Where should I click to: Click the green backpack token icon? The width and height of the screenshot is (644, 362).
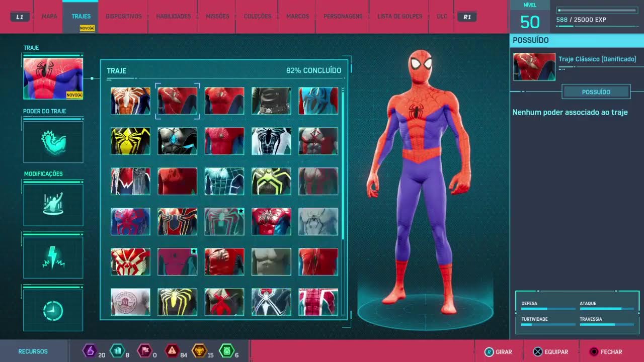[227, 350]
